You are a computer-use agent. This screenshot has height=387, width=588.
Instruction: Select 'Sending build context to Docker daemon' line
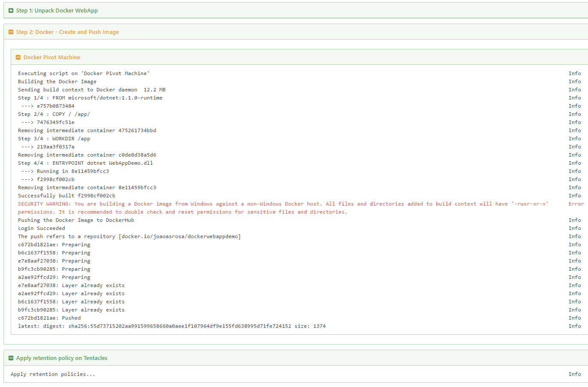coord(92,90)
